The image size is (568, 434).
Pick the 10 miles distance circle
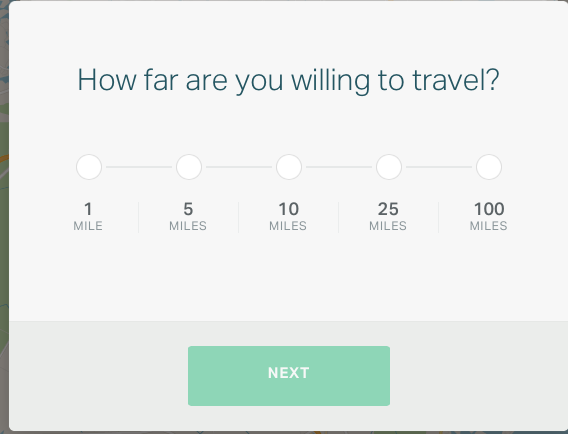(x=289, y=167)
